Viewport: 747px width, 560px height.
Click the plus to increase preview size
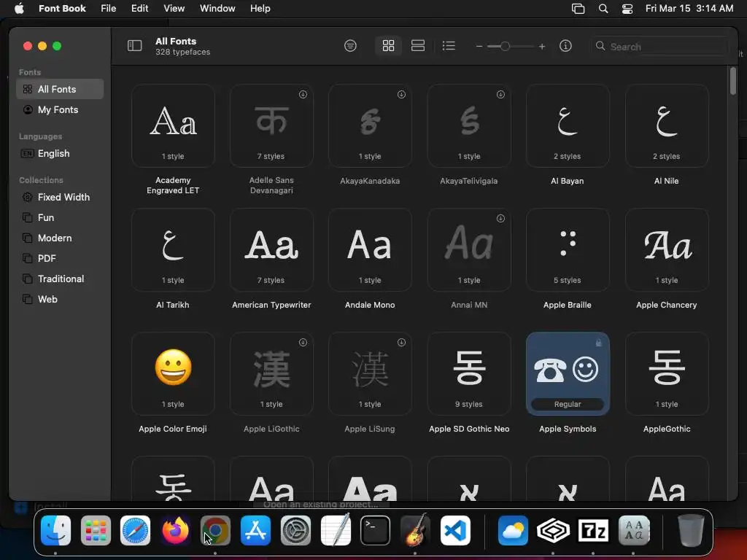(542, 46)
